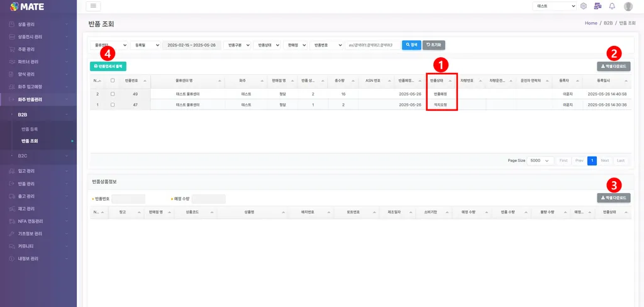Click the 상품 관리 sidebar icon
Viewport: 644px width, 307px height.
coord(13,25)
